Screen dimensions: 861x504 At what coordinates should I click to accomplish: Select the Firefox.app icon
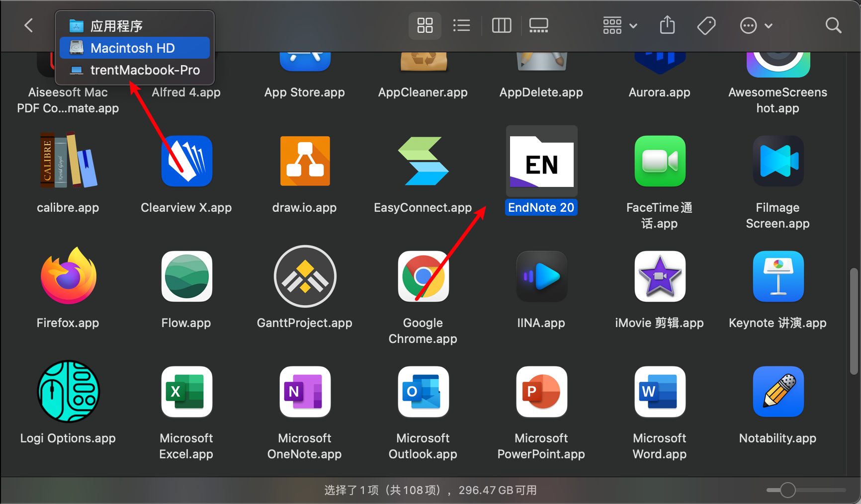coord(68,276)
